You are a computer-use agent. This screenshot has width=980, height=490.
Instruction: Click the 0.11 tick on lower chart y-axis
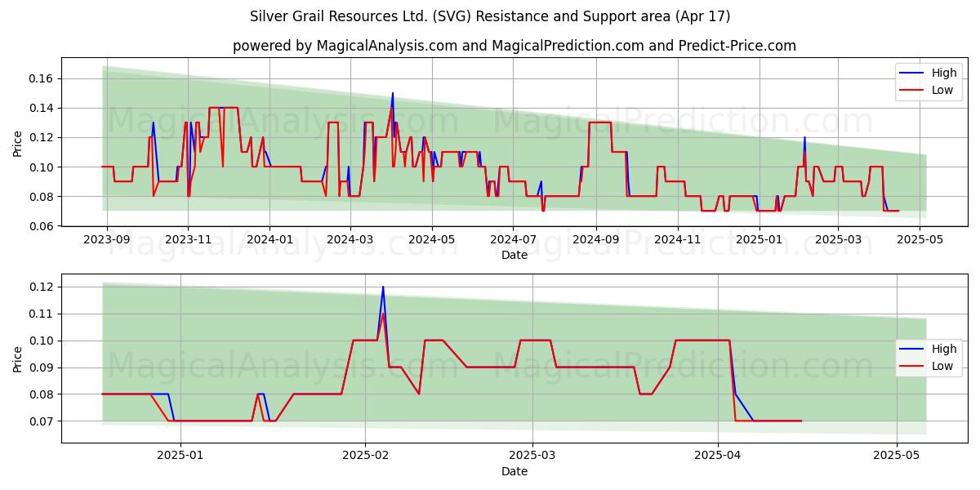42,314
